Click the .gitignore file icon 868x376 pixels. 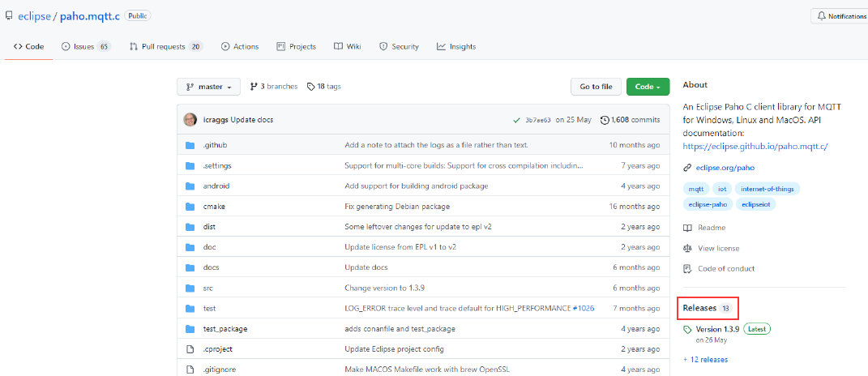click(190, 370)
